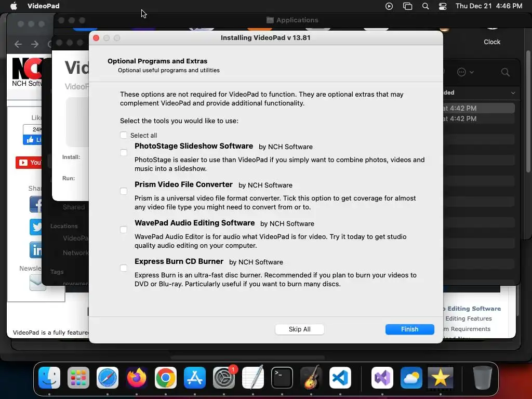Select the second 4:42 PM Finder row
Screen dimensions: 532x399
(478, 119)
